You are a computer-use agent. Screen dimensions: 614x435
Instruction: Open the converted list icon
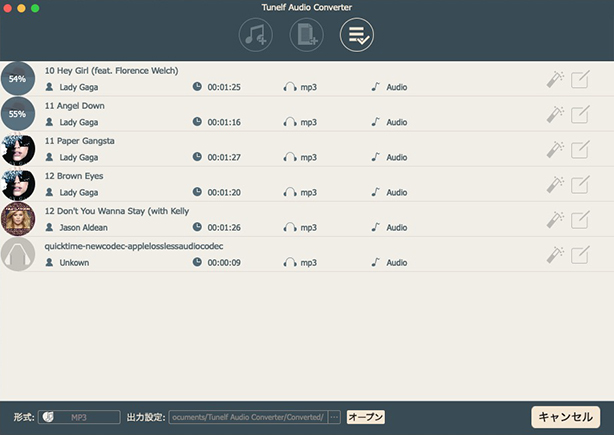357,35
